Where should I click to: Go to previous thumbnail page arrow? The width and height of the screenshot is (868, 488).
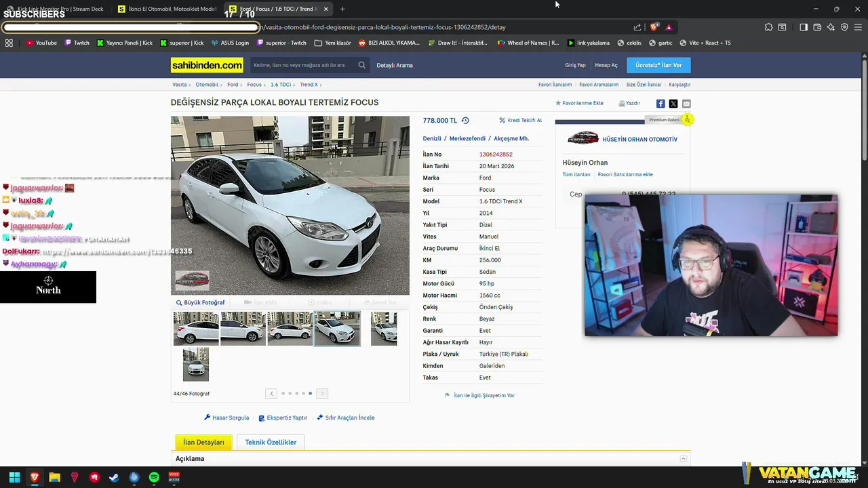pyautogui.click(x=271, y=393)
